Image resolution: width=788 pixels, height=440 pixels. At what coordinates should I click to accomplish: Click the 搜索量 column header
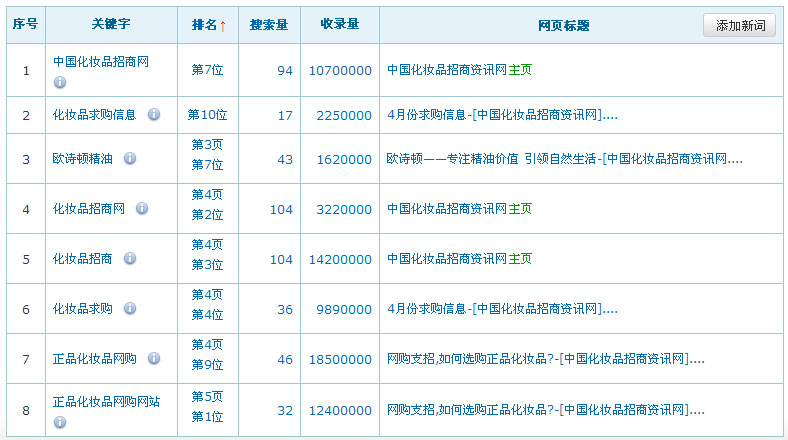pos(270,25)
